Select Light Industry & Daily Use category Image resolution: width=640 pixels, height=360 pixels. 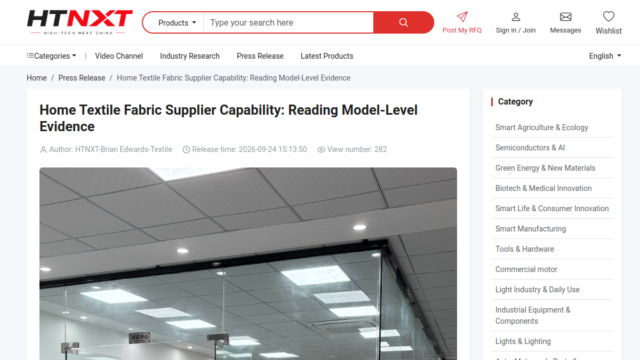(537, 290)
